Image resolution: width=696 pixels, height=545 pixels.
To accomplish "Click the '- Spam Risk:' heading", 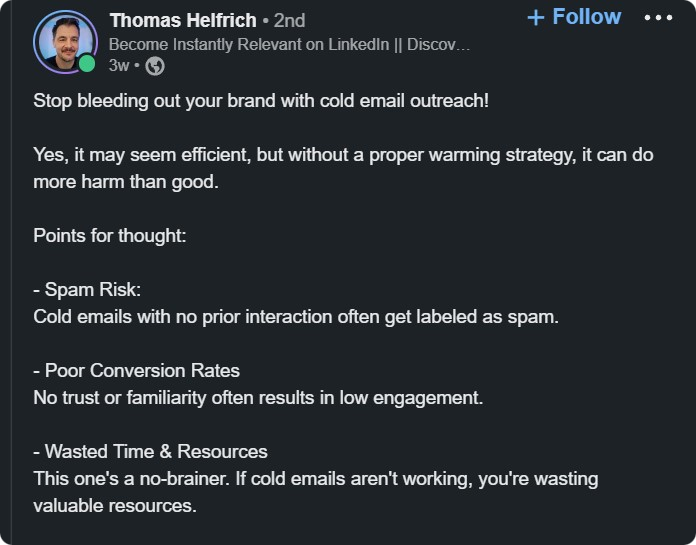I will tap(87, 290).
